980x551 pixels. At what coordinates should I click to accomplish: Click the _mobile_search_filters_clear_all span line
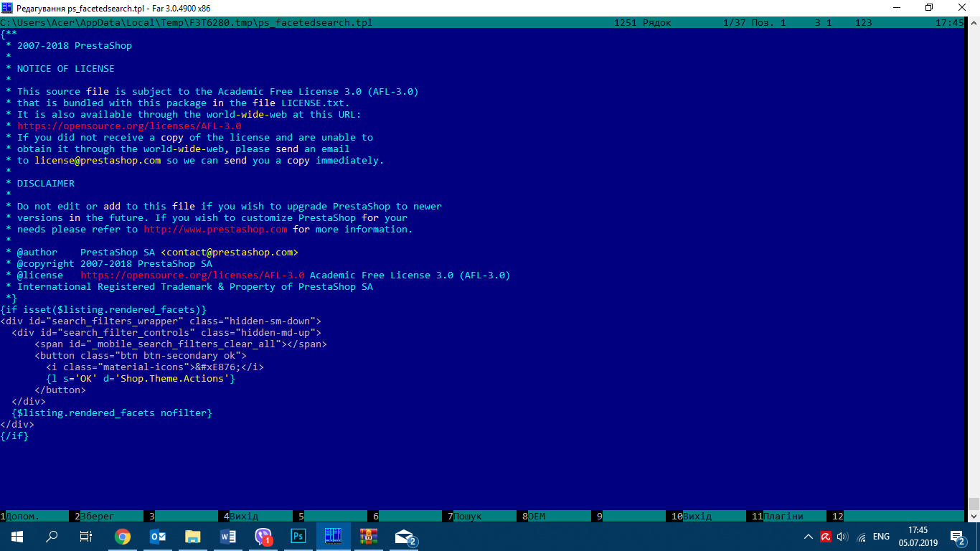(181, 344)
